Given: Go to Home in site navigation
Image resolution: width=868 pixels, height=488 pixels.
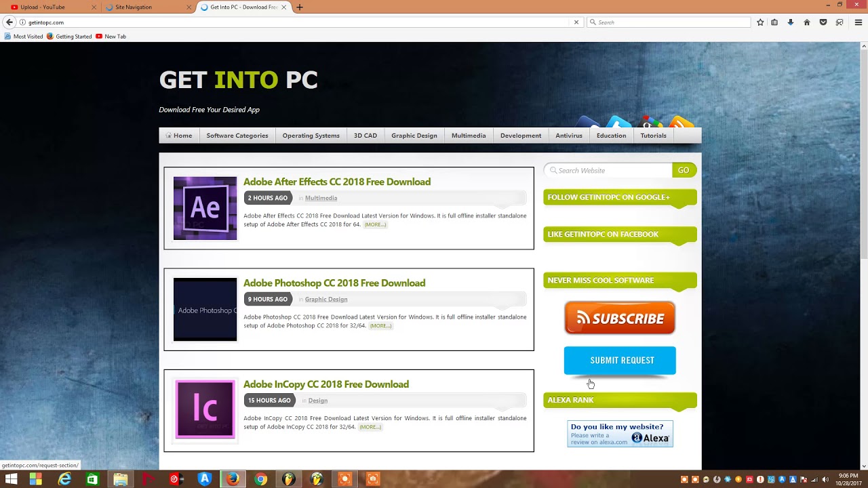Looking at the screenshot, I should [179, 136].
